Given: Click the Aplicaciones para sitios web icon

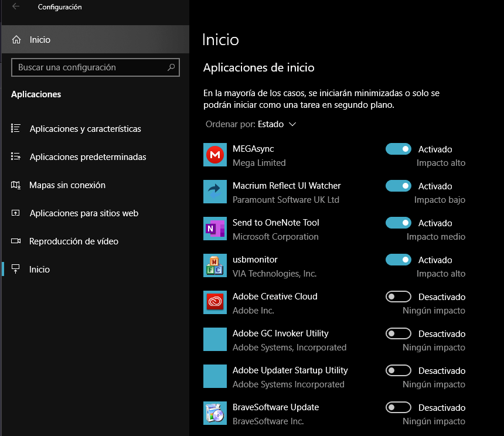Looking at the screenshot, I should [x=16, y=213].
